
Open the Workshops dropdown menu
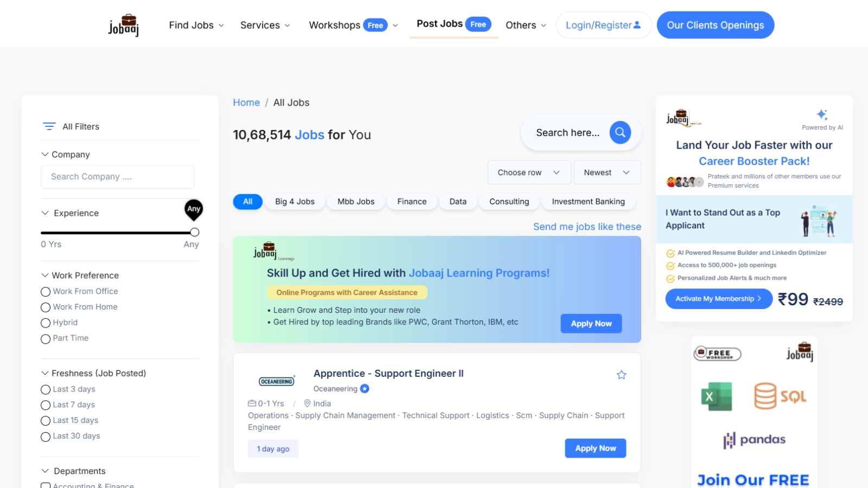(x=353, y=25)
